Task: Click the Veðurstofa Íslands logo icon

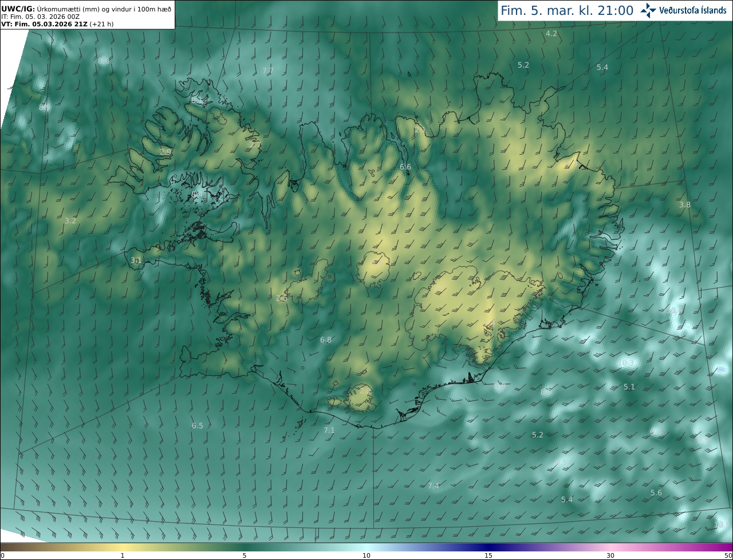Action: (x=648, y=10)
